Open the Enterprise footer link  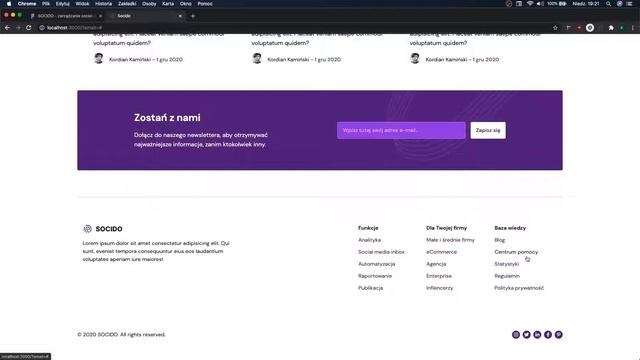click(x=439, y=276)
